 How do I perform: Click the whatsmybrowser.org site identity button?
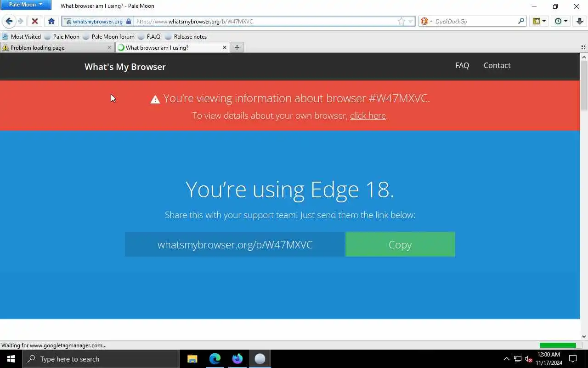point(98,21)
